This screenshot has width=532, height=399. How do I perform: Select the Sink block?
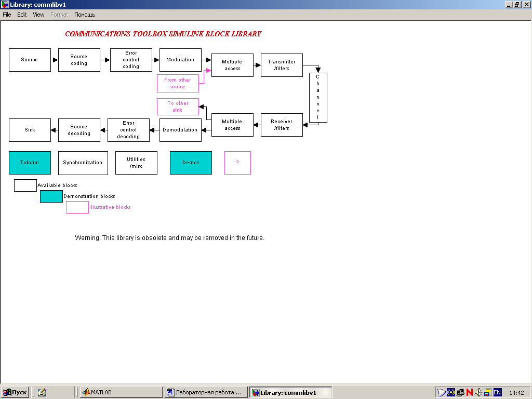(x=30, y=130)
